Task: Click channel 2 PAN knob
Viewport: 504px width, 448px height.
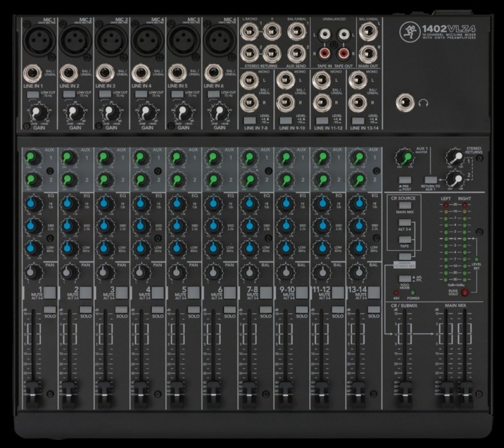Action: coord(68,272)
